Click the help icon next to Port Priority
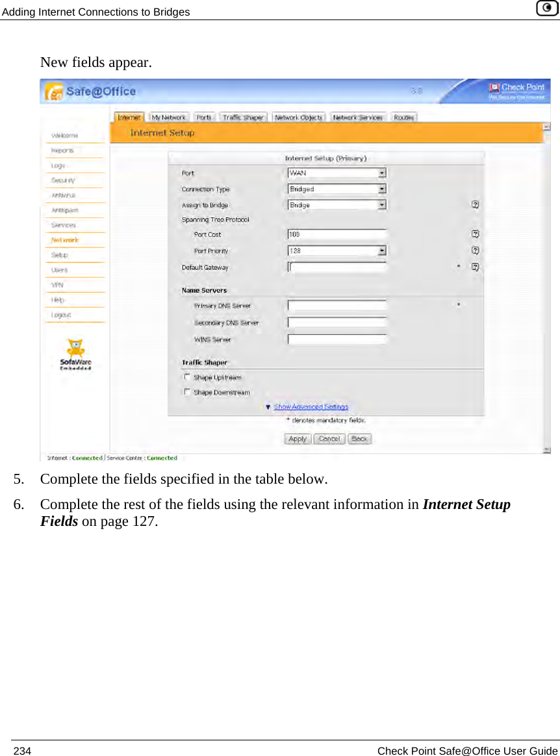560x756 pixels. pos(475,250)
